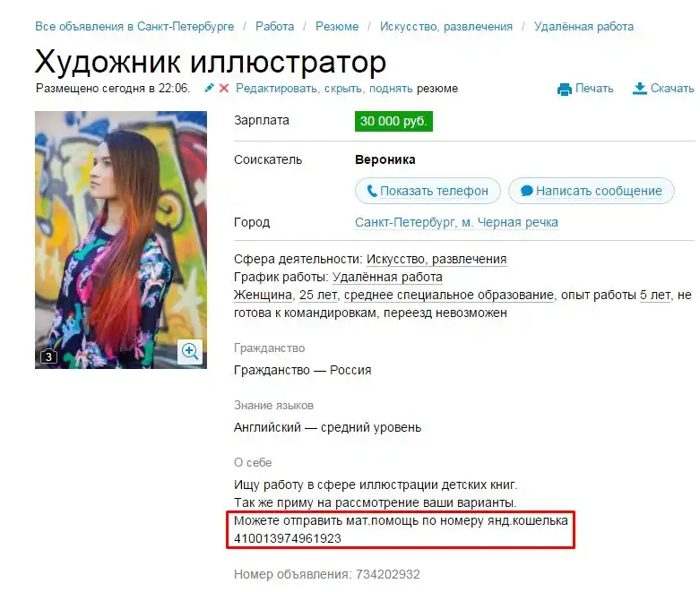
Task: Open Искусство, развлечения breadcrumb
Action: pos(446,26)
